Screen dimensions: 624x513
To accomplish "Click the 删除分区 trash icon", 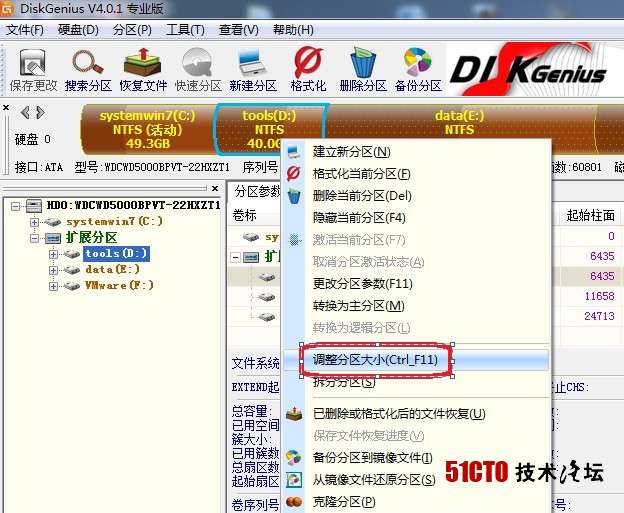I will (x=363, y=70).
